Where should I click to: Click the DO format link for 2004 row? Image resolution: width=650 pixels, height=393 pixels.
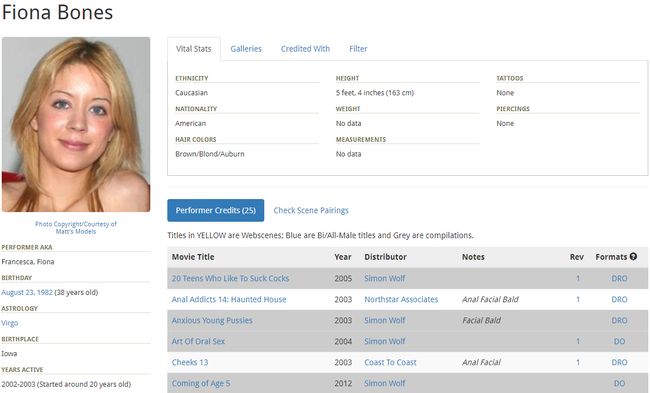619,341
